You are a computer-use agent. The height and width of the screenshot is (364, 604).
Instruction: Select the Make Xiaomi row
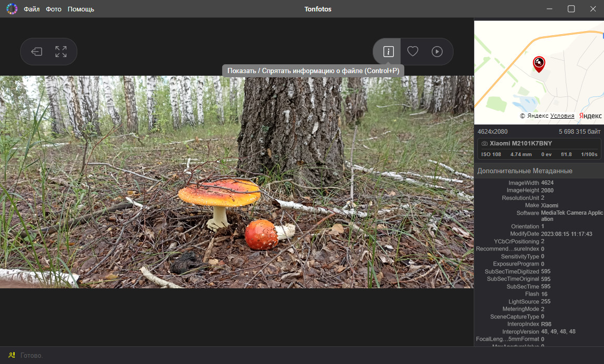click(539, 205)
